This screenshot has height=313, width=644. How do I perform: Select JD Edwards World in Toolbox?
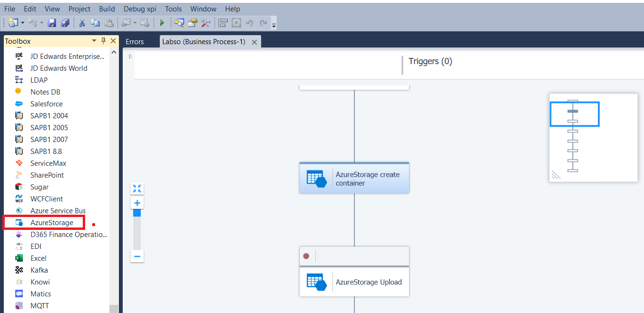point(59,68)
